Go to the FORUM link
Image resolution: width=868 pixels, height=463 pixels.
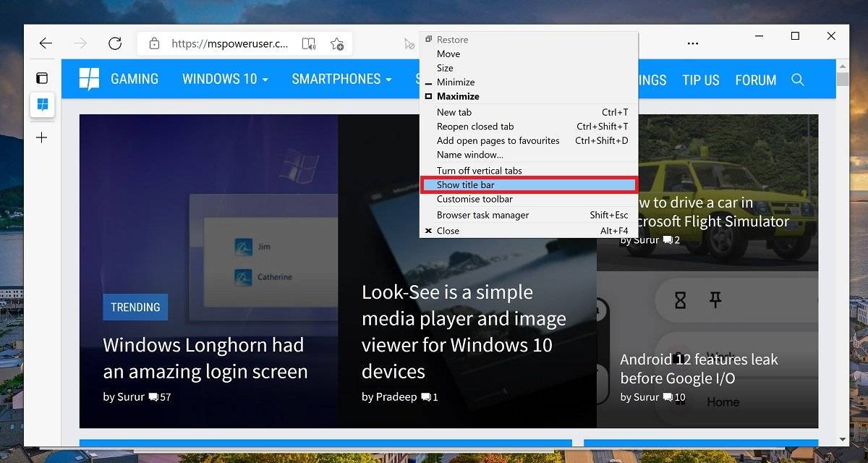click(x=755, y=80)
